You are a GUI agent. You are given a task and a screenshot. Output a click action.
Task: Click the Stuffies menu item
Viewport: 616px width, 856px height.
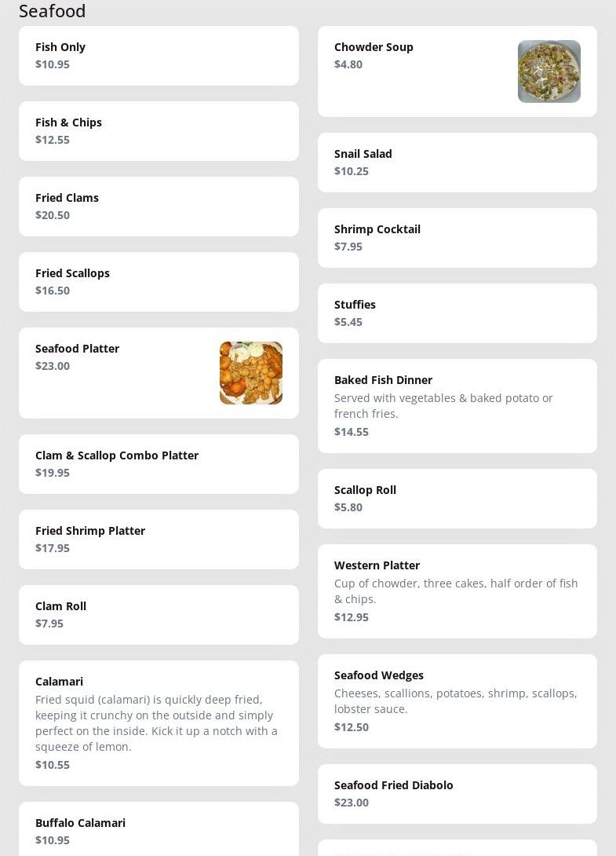pyautogui.click(x=457, y=313)
